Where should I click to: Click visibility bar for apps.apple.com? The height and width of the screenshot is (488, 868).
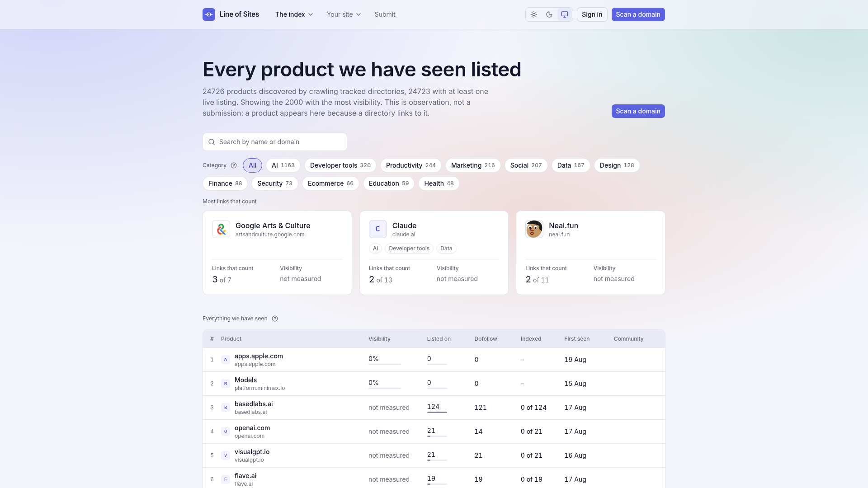[x=385, y=364]
